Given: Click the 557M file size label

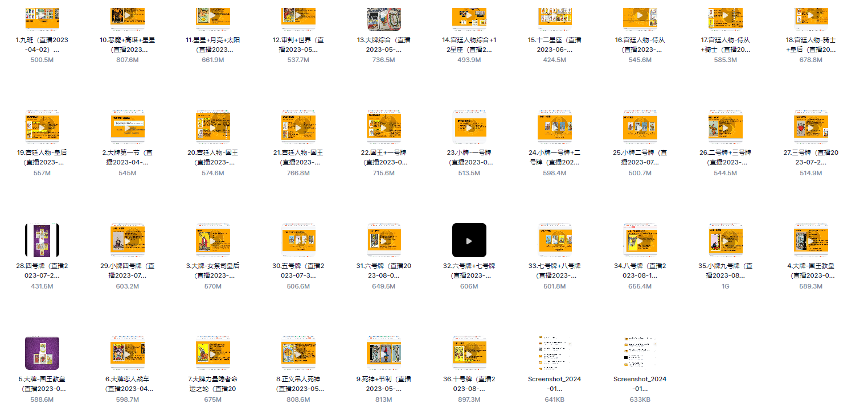Looking at the screenshot, I should tap(42, 173).
